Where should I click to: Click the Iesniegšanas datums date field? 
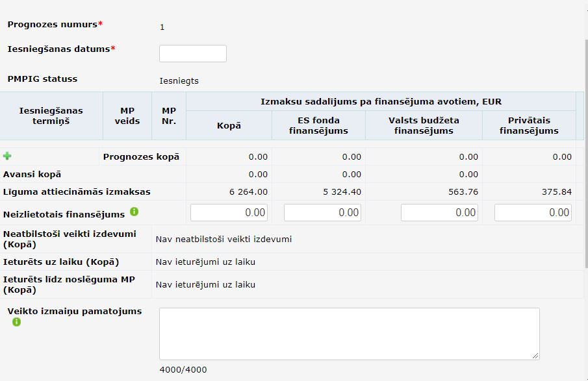[x=193, y=54]
